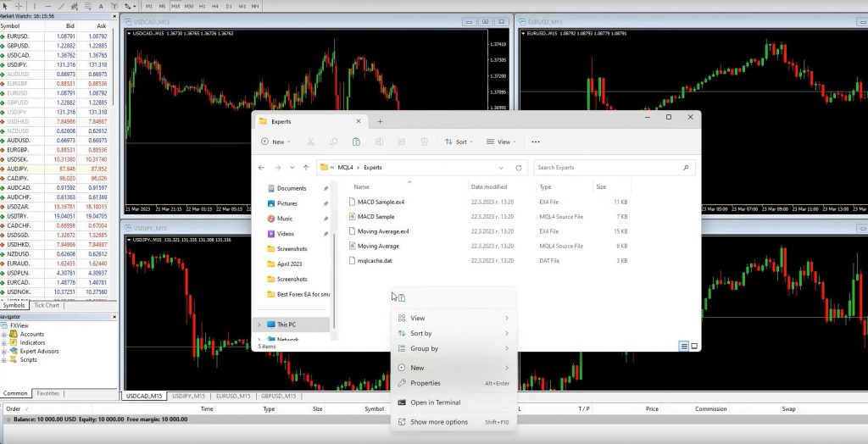Switch to Favorites tab in Navigator
Viewport: 868px width, 444px height.
[48, 394]
